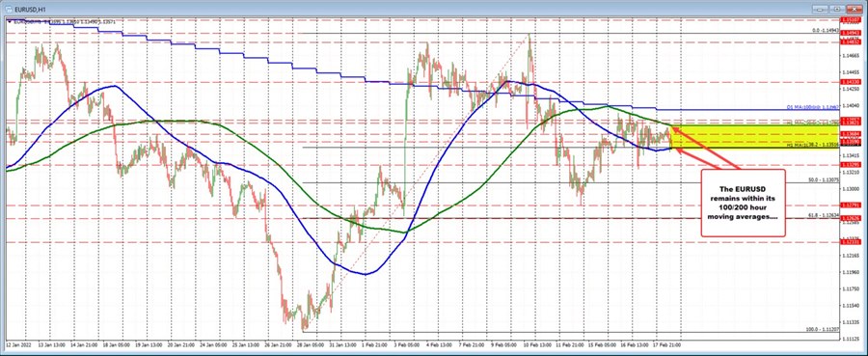Click price scale value 1.11125
The height and width of the screenshot is (356, 868).
[x=851, y=339]
